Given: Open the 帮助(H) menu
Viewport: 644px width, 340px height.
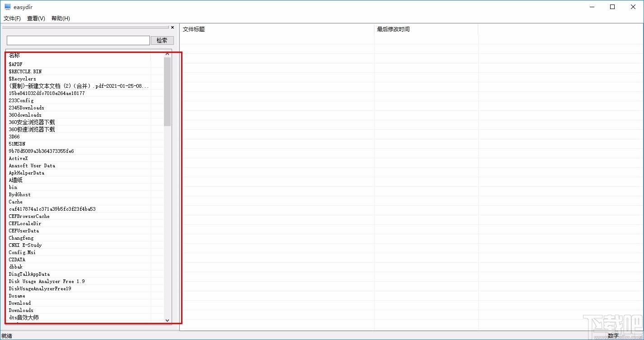Looking at the screenshot, I should coord(61,19).
